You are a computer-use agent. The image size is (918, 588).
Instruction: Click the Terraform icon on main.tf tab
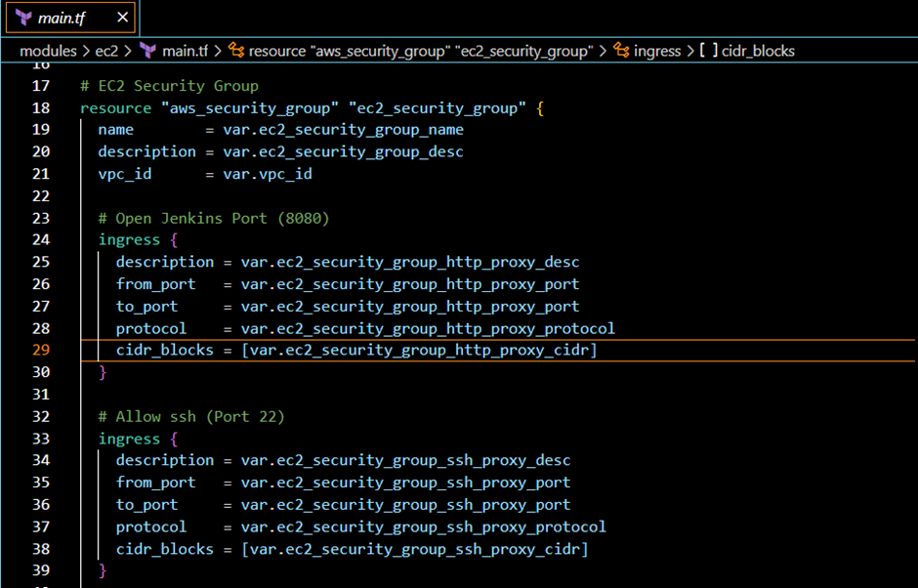click(x=23, y=18)
